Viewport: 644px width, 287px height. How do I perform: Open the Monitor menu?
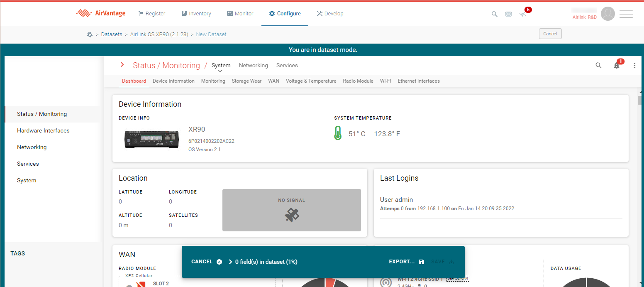[240, 14]
